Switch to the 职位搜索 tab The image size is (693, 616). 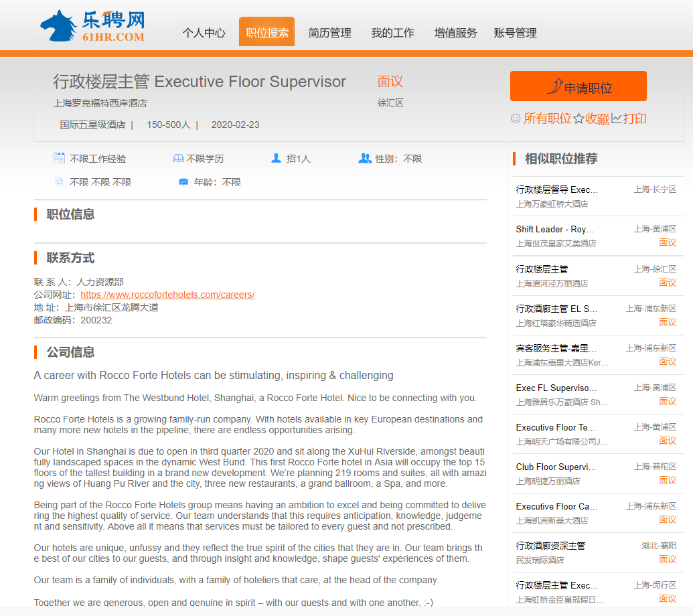coord(266,33)
